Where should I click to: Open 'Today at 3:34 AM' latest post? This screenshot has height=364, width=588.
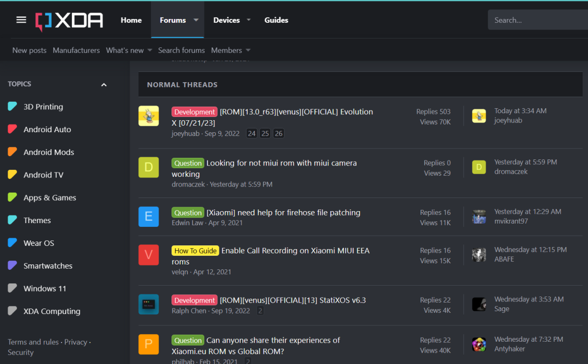pos(520,111)
